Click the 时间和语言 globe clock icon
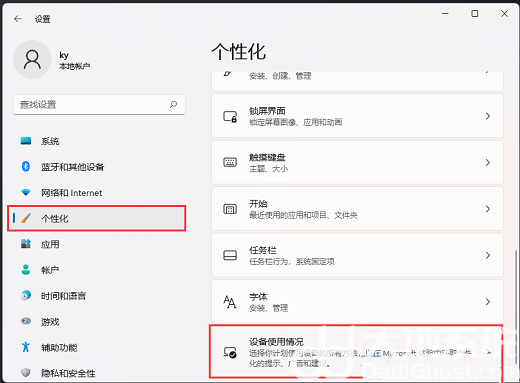Image resolution: width=520 pixels, height=383 pixels. 26,295
